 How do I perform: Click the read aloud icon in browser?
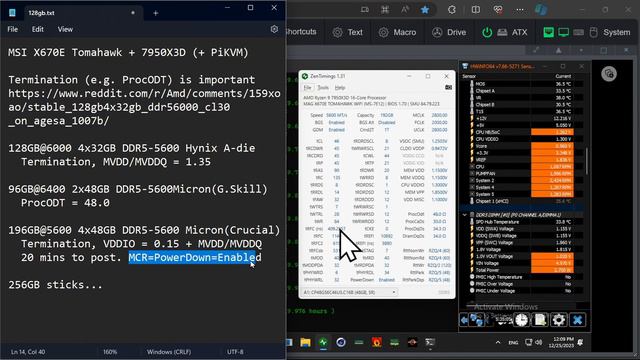404,10
